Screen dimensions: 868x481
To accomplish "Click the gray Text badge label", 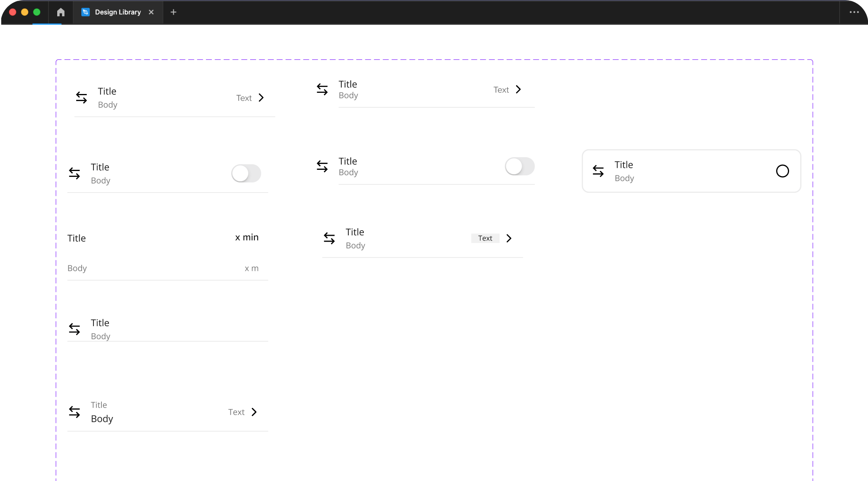I will click(x=485, y=238).
